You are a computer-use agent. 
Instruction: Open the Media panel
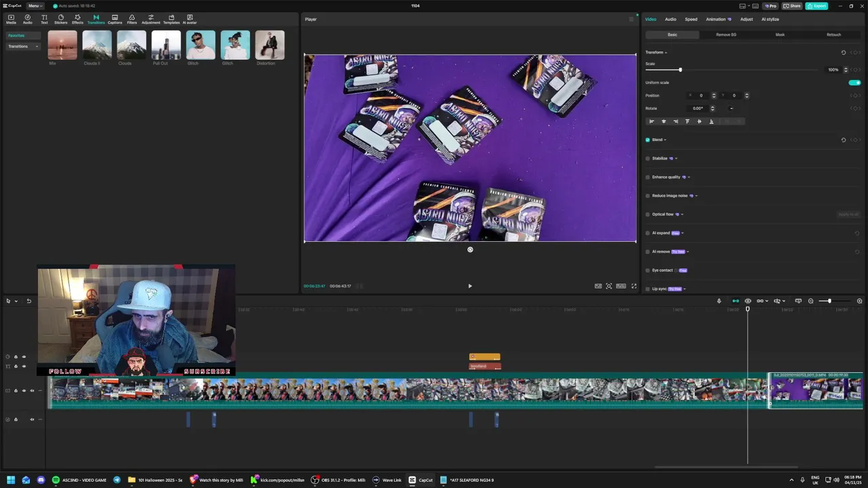tap(11, 19)
